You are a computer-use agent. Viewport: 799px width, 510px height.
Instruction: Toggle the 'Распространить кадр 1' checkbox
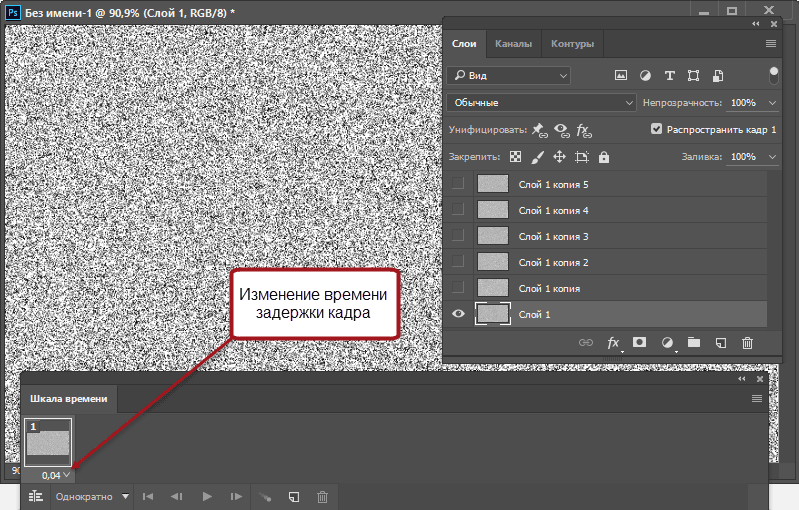657,129
